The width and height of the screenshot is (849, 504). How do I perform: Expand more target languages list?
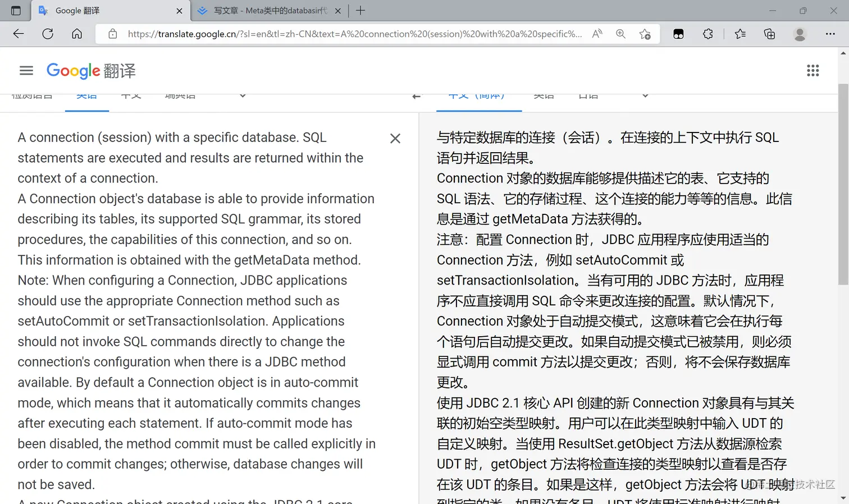pos(645,96)
